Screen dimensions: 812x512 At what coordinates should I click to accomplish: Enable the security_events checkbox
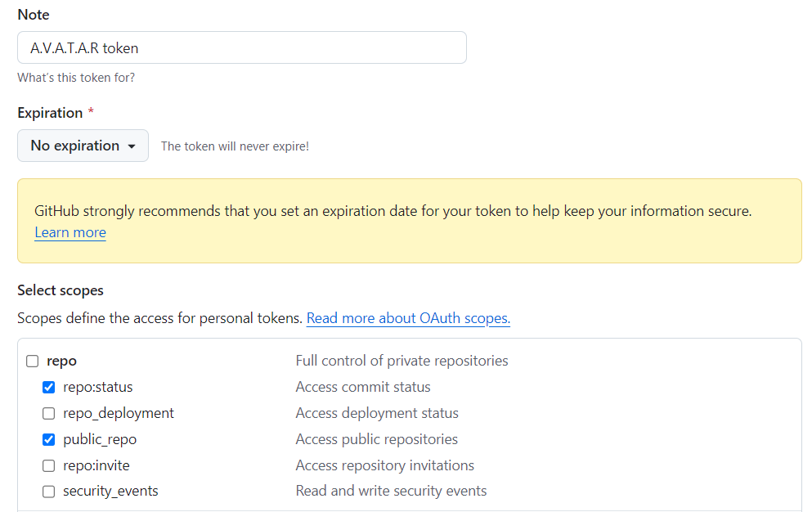(x=49, y=492)
